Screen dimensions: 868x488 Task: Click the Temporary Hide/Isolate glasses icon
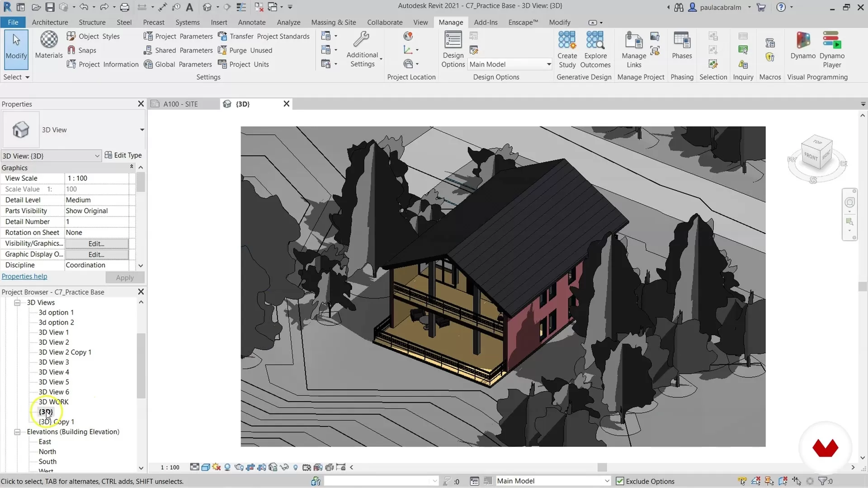[x=284, y=467]
